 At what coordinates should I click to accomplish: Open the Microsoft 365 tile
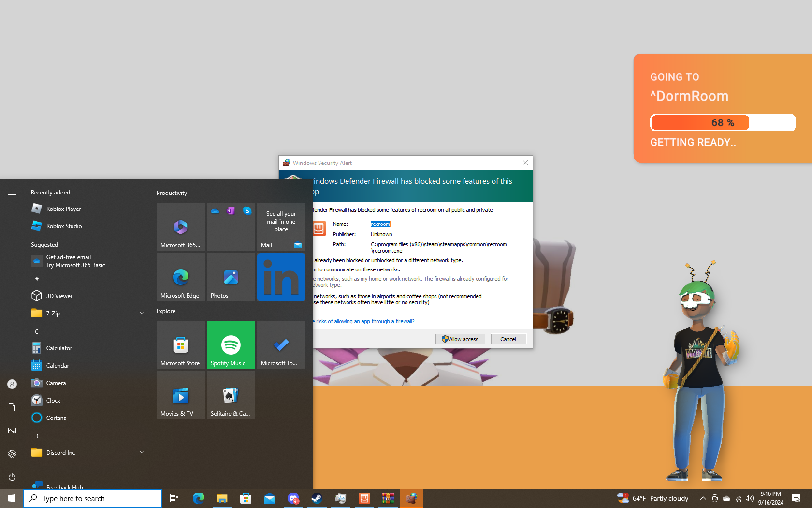pos(181,227)
